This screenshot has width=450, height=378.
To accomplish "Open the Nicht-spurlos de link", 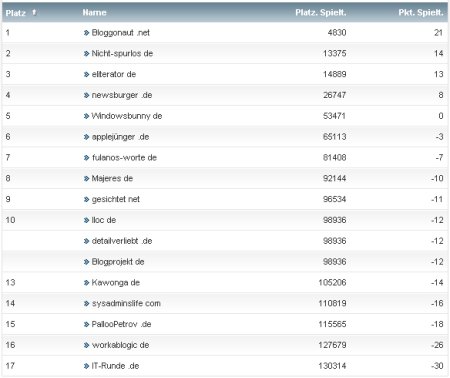I will (x=122, y=53).
